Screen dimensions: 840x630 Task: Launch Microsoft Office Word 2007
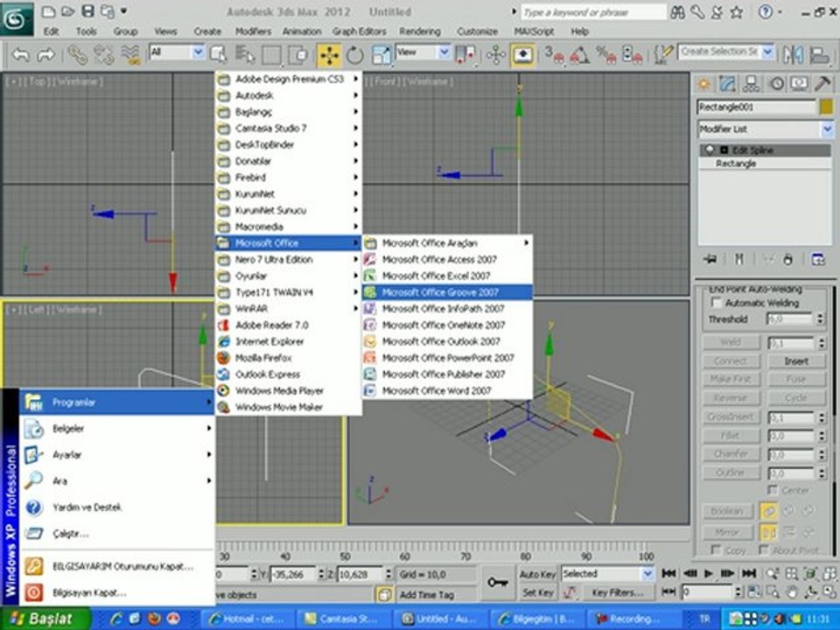(x=447, y=390)
